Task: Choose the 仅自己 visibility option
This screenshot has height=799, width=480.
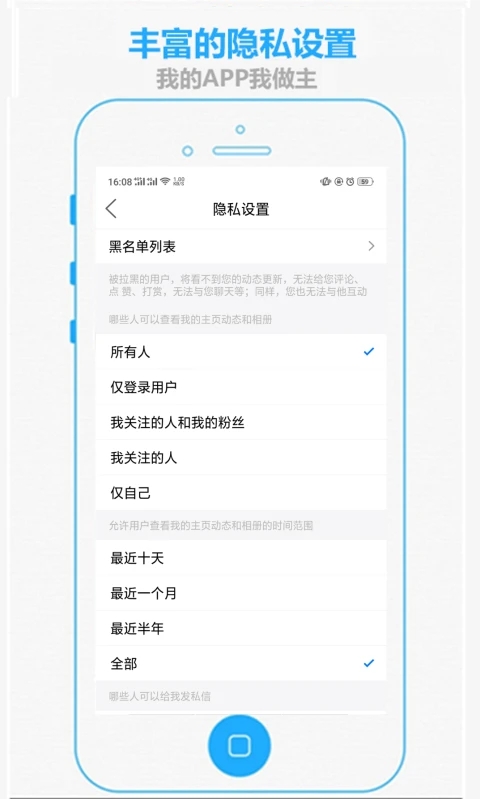Action: click(241, 493)
